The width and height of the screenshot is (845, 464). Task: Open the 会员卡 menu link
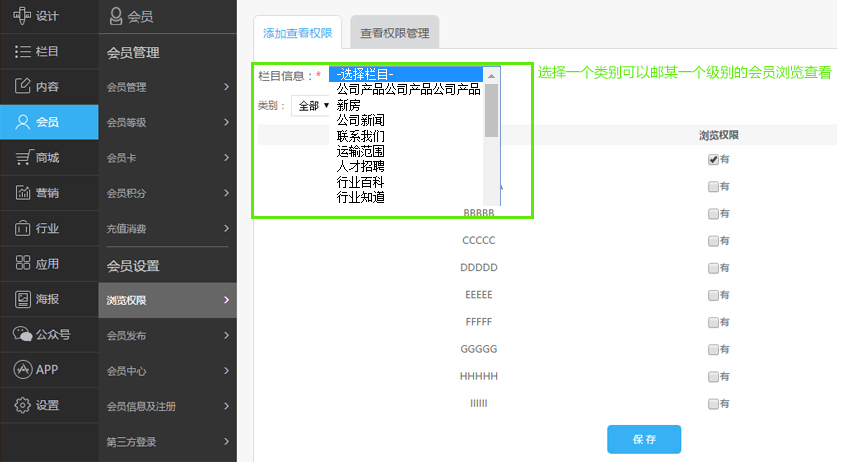click(x=169, y=158)
